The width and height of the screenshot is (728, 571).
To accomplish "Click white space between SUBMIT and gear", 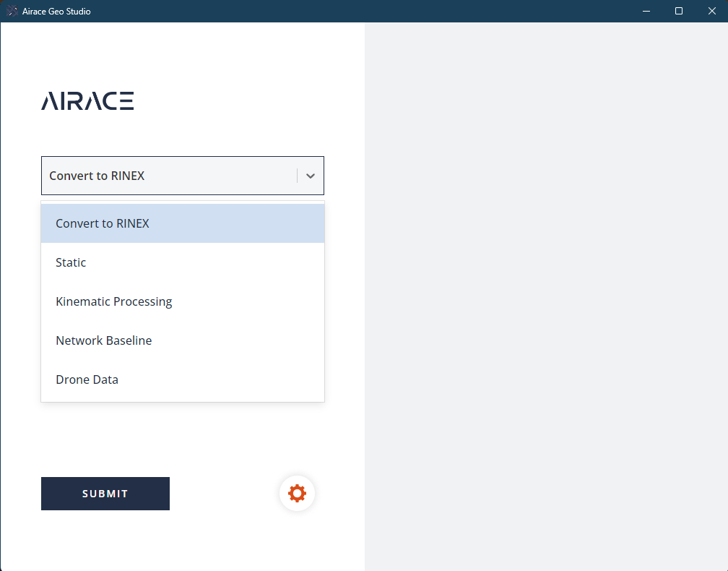I will coord(224,494).
